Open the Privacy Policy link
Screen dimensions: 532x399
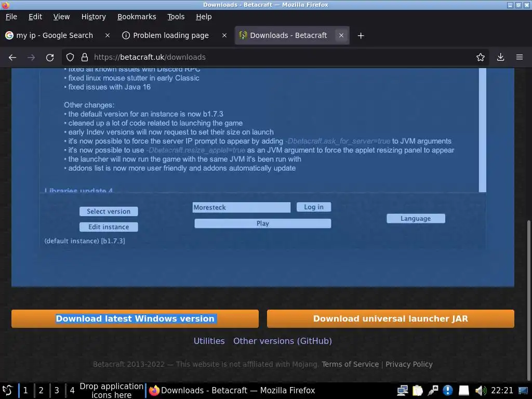pos(409,364)
